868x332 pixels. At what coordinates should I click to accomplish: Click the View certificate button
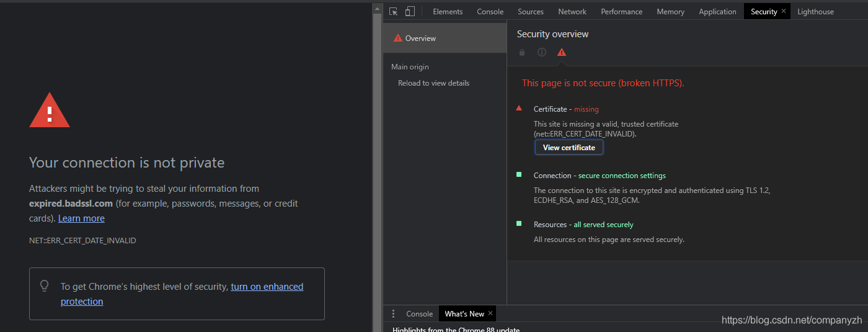click(569, 148)
